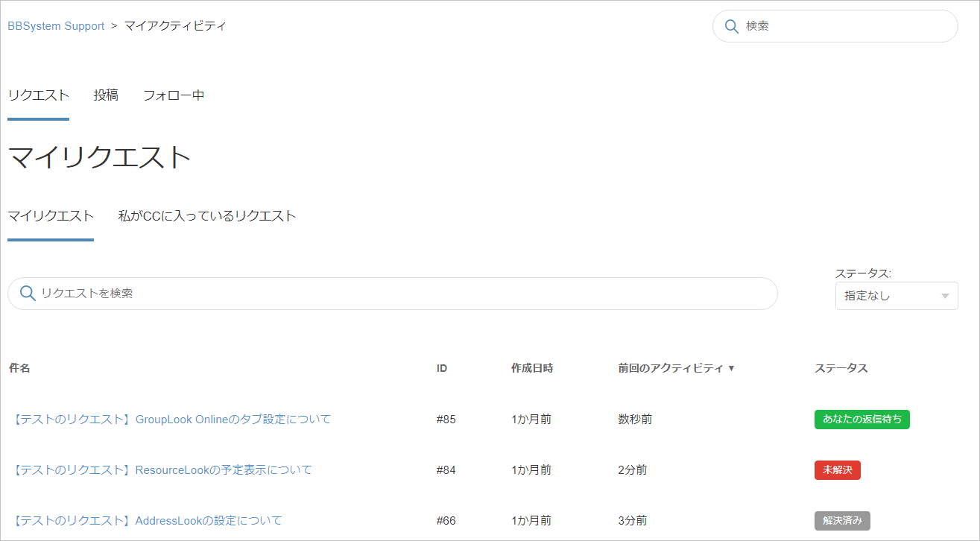Click the large マイリクエスト page heading
Image resolution: width=980 pixels, height=541 pixels.
100,157
